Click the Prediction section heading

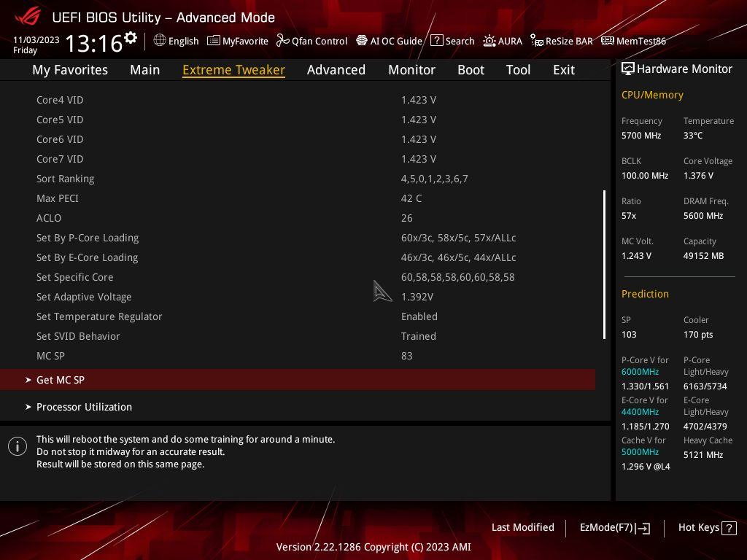[x=645, y=294]
